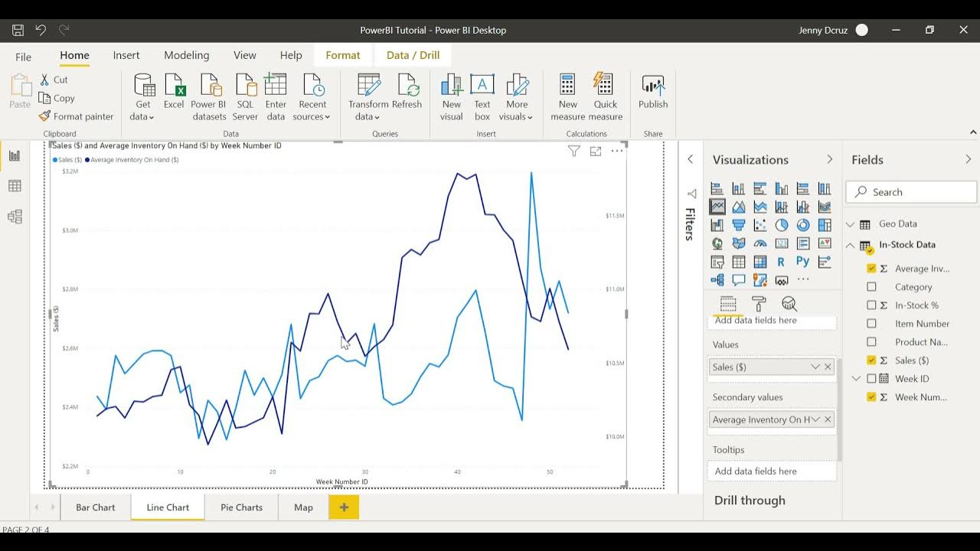Select the decomposition tree visual

pos(717,280)
